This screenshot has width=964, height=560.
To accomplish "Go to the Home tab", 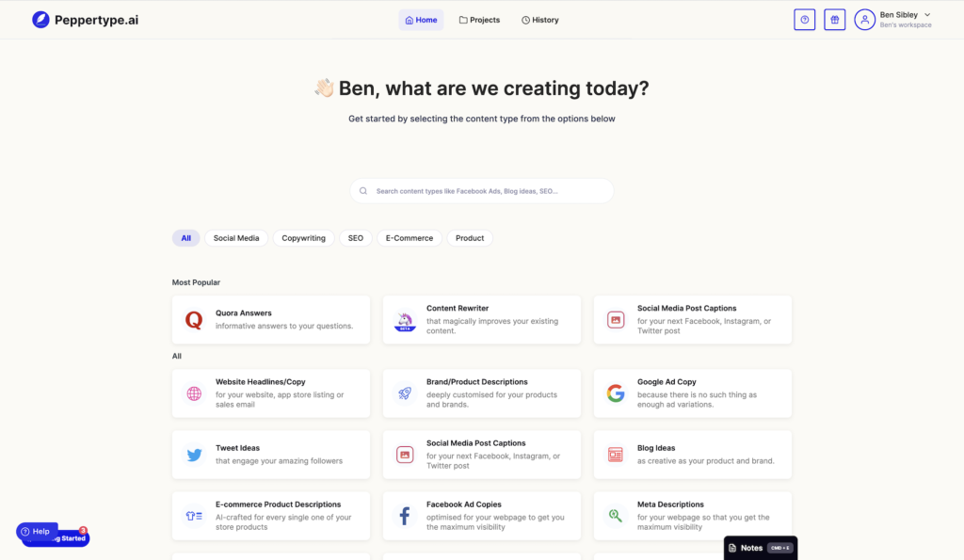I will 421,21.
